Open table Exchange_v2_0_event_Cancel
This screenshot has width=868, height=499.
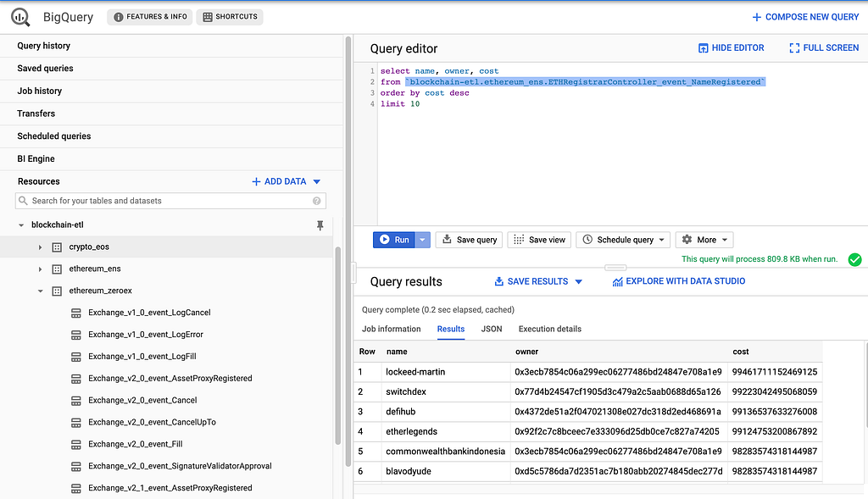click(x=142, y=401)
